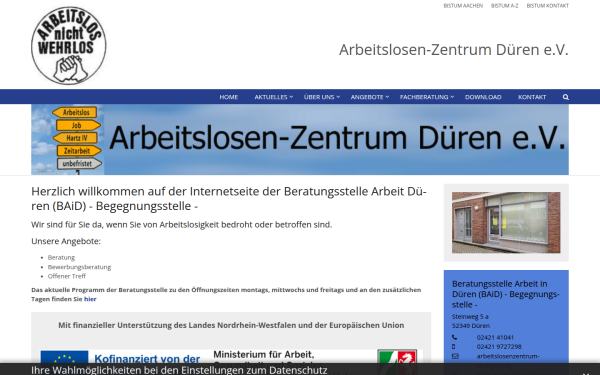Expand the ANGEBOTE menu chevron
This screenshot has height=375, width=600.
(x=387, y=97)
